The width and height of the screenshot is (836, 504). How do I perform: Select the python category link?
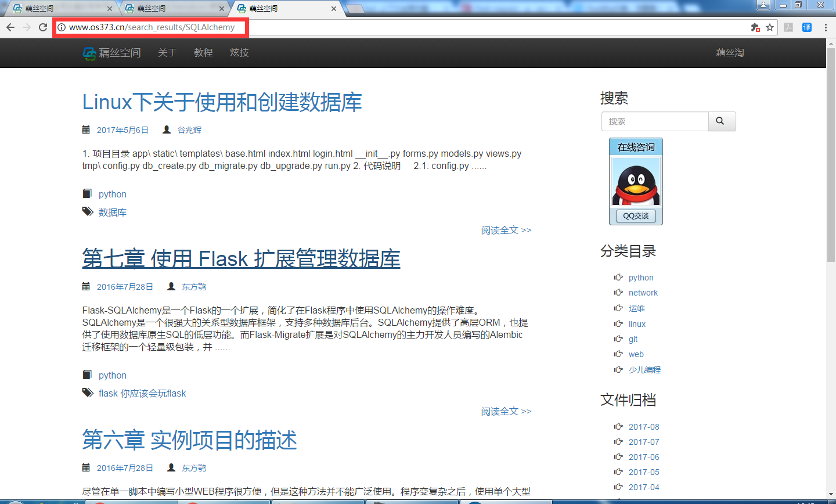[x=641, y=277]
